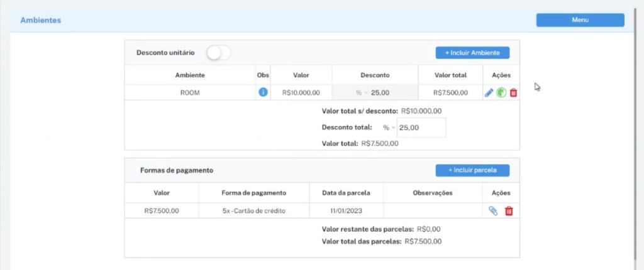Click the 11/01/2023 parcela date cell
This screenshot has height=270, width=644.
click(346, 211)
